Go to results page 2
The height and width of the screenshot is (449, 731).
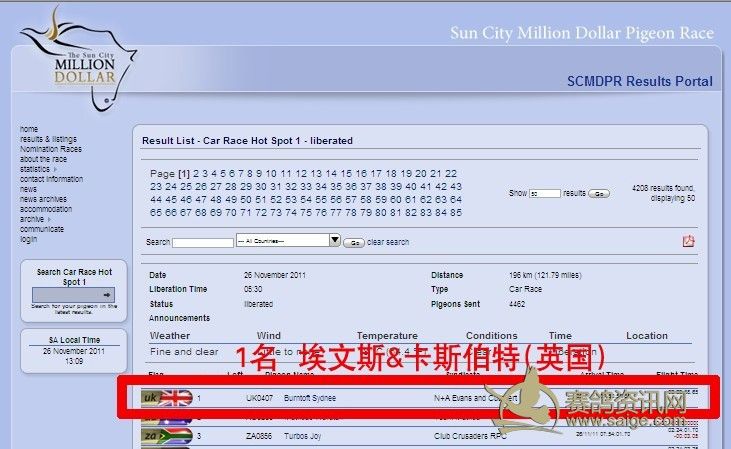196,173
